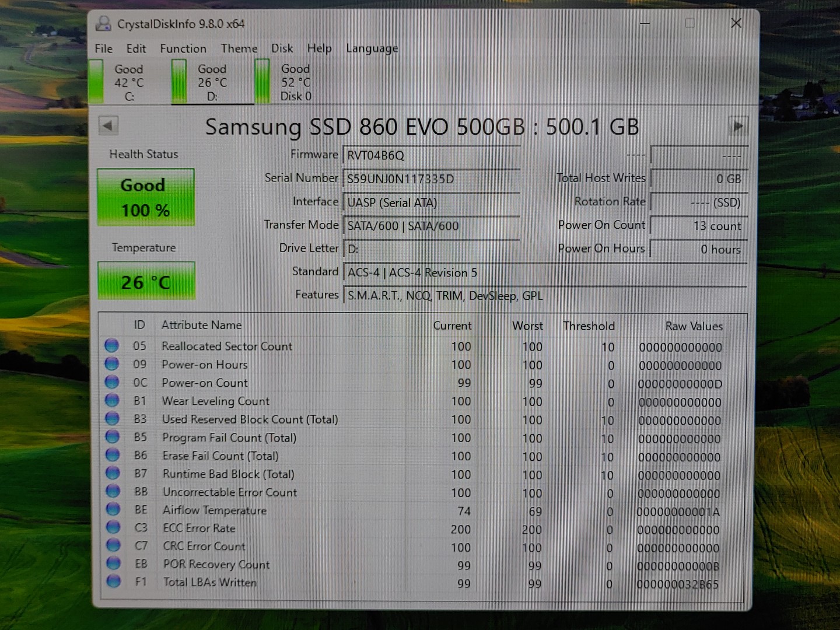Screen dimensions: 840x630
Task: Select the Disk 0 tab at 52 °C
Action: pyautogui.click(x=295, y=82)
